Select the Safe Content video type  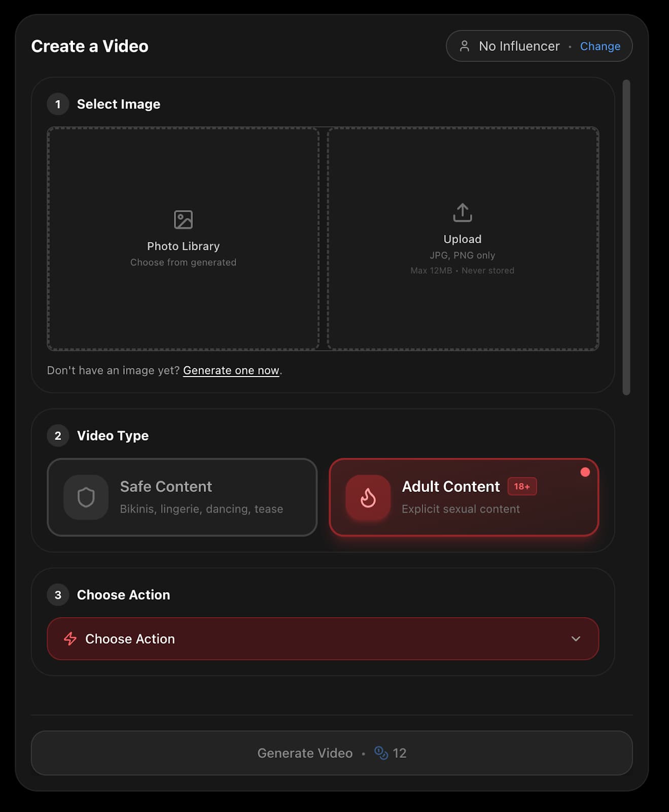tap(182, 497)
